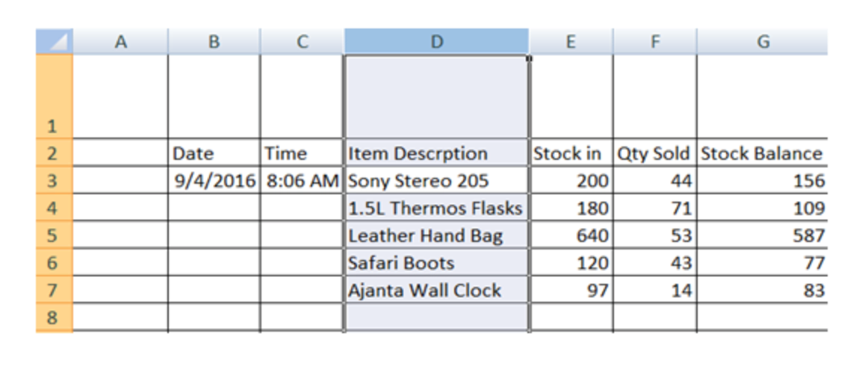
Task: Select column A header
Action: click(x=120, y=42)
